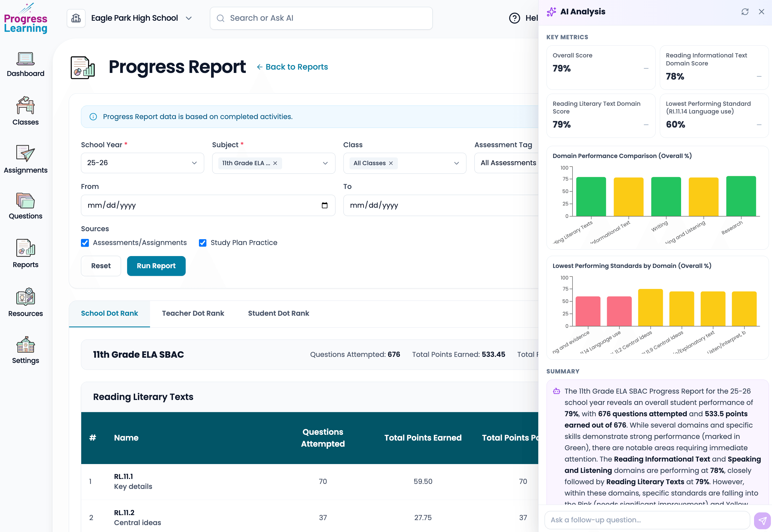The image size is (772, 532).
Task: Uncheck the Assessments/Assignments source
Action: pos(85,243)
